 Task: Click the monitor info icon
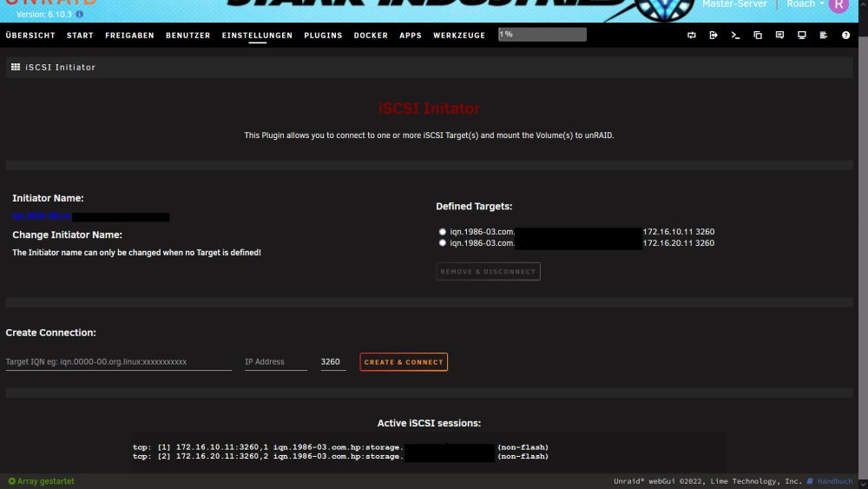[801, 35]
